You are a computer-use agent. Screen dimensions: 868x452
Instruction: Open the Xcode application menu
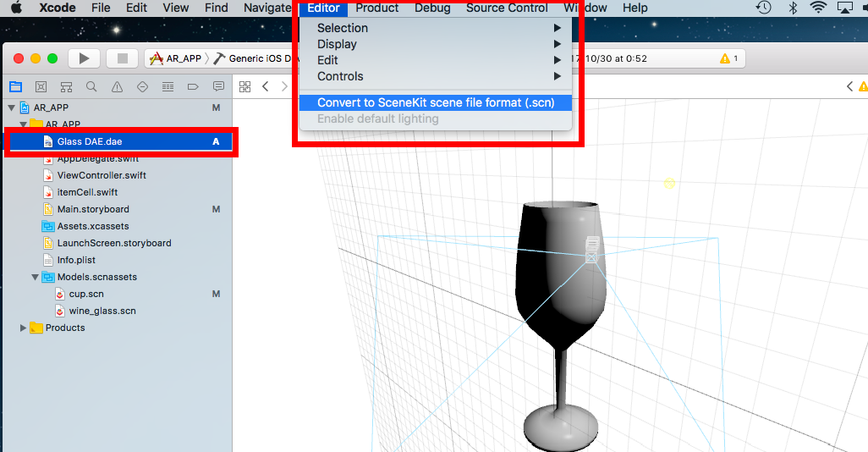coord(57,8)
